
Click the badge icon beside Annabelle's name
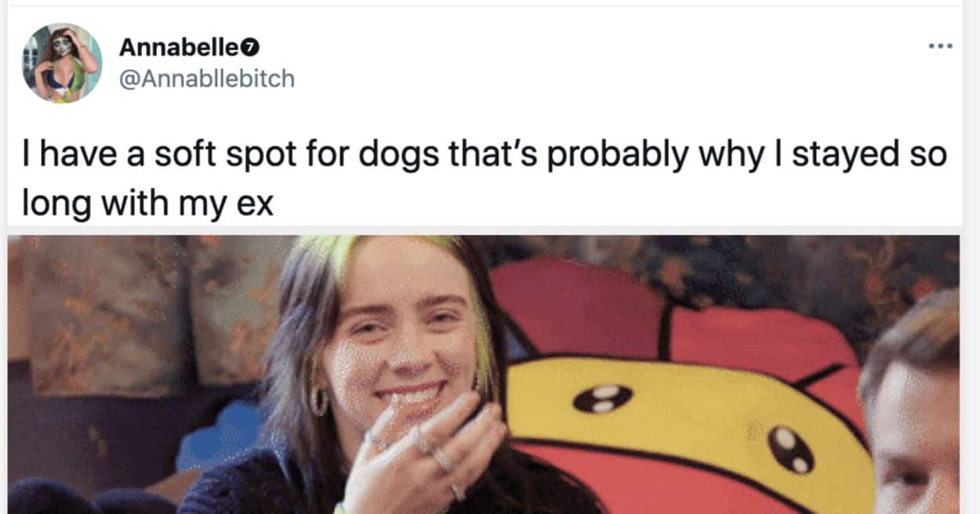point(251,48)
